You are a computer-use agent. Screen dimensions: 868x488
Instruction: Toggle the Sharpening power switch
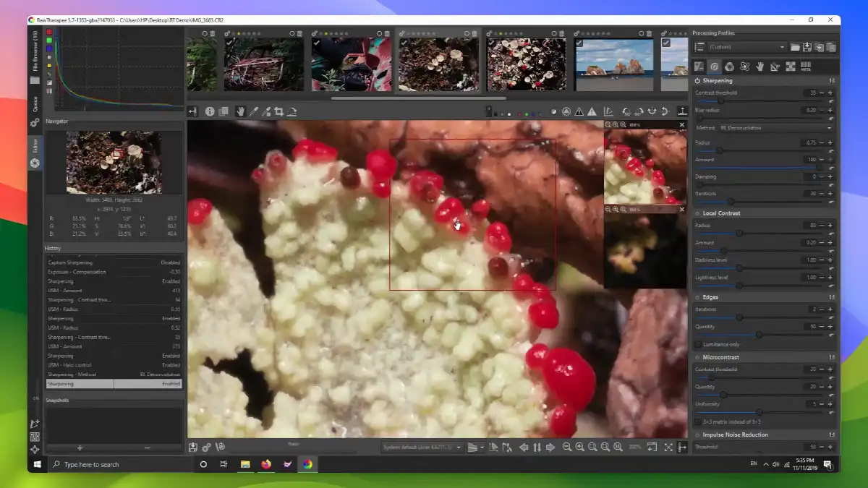(x=697, y=80)
